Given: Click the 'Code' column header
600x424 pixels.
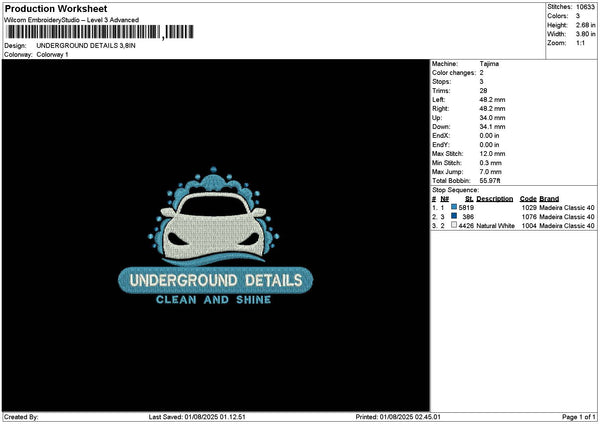Looking at the screenshot, I should click(528, 199).
